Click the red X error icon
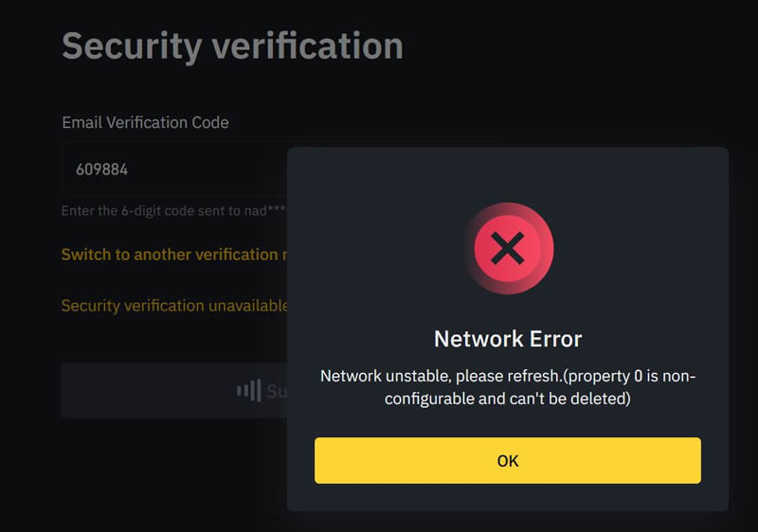The width and height of the screenshot is (758, 532). coord(508,250)
